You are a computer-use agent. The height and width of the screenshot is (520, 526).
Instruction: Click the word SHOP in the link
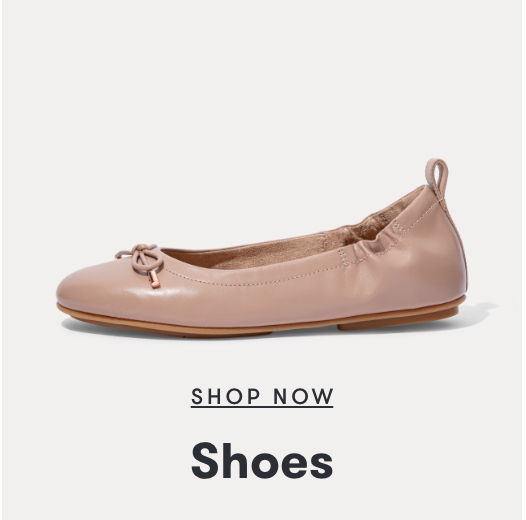coord(226,396)
